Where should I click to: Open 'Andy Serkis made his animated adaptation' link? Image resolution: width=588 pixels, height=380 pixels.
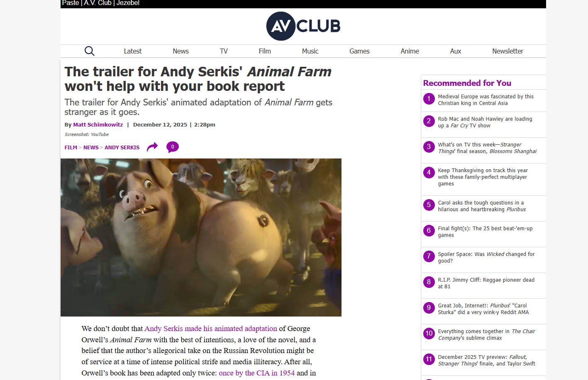click(x=211, y=329)
